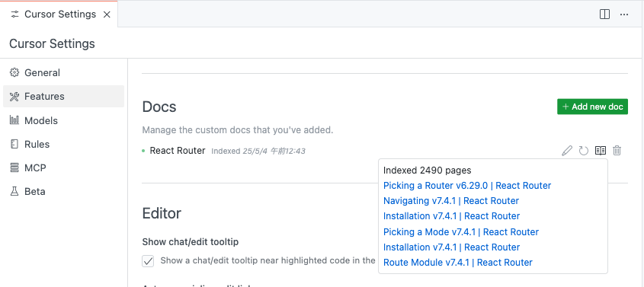Screen dimensions: 644x287
Task: Select the React Router doc entry
Action: pos(178,151)
